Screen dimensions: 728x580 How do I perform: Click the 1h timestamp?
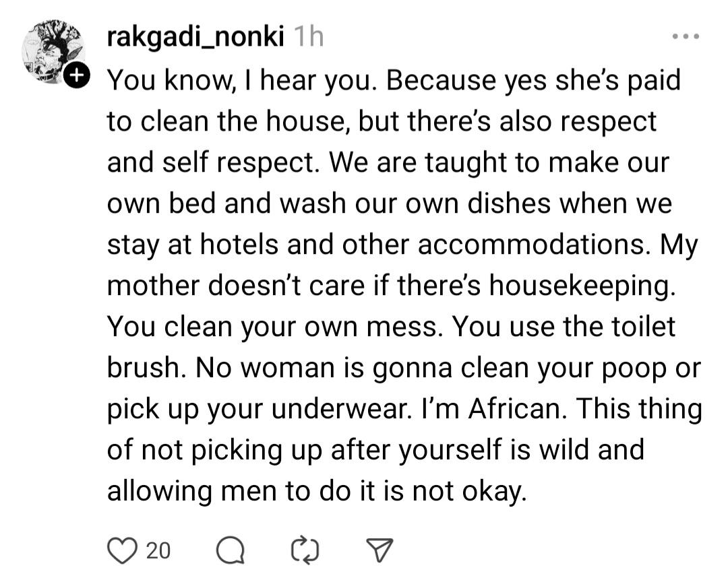[309, 37]
